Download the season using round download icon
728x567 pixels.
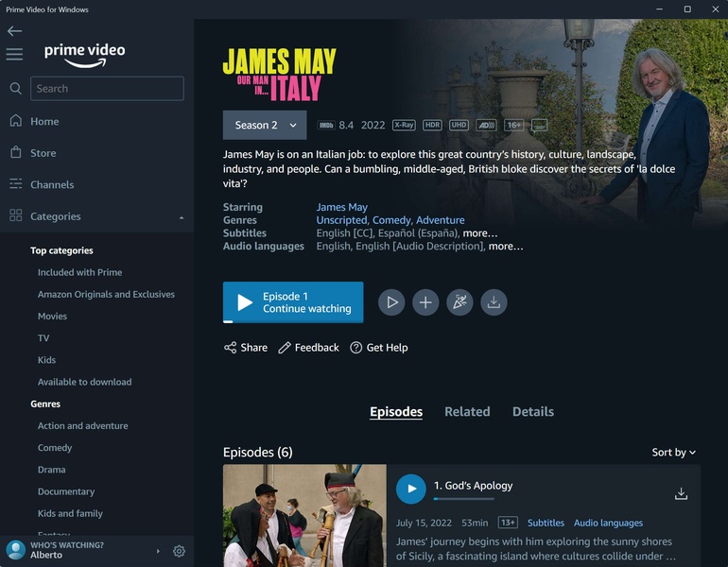[494, 302]
